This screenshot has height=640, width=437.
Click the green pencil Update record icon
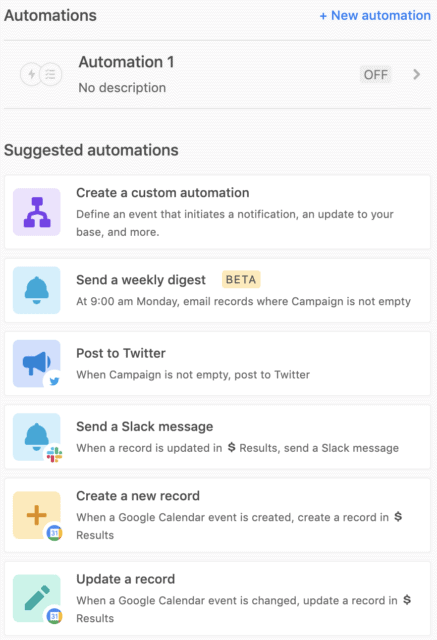coord(37,598)
